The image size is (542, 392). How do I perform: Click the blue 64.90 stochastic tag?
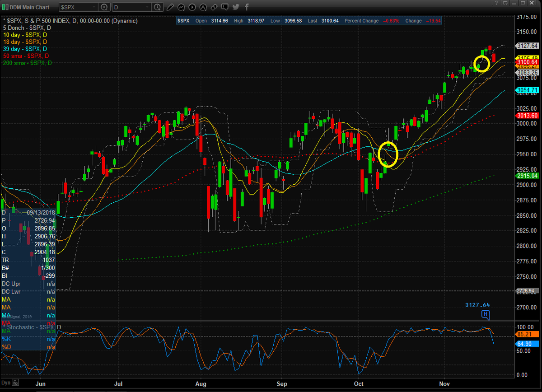(x=528, y=344)
